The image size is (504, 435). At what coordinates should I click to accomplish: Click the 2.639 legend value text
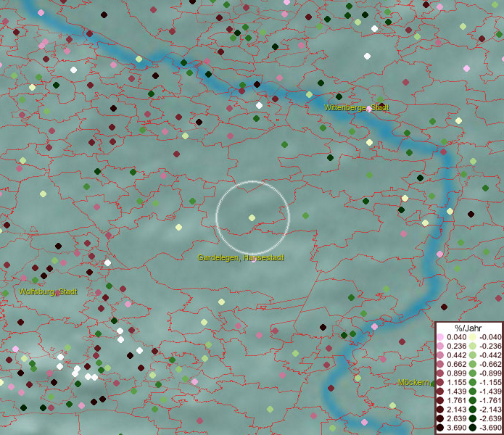[x=457, y=418]
